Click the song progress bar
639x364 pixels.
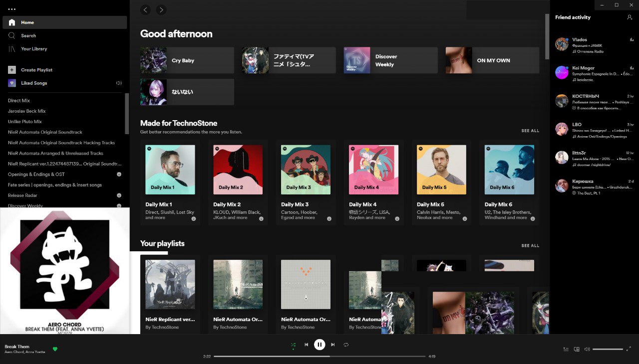(319, 357)
